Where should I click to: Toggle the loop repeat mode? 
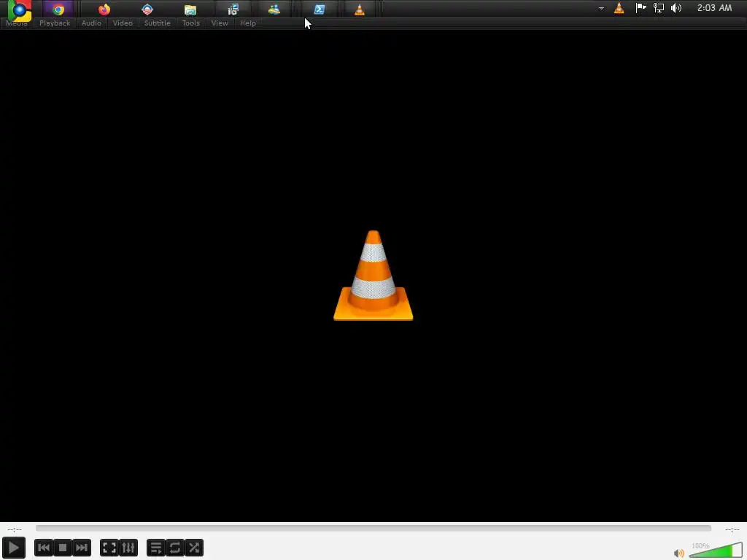coord(175,548)
